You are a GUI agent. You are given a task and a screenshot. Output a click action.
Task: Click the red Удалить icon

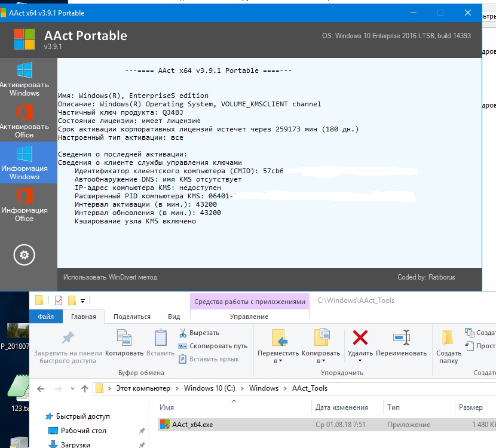click(360, 337)
